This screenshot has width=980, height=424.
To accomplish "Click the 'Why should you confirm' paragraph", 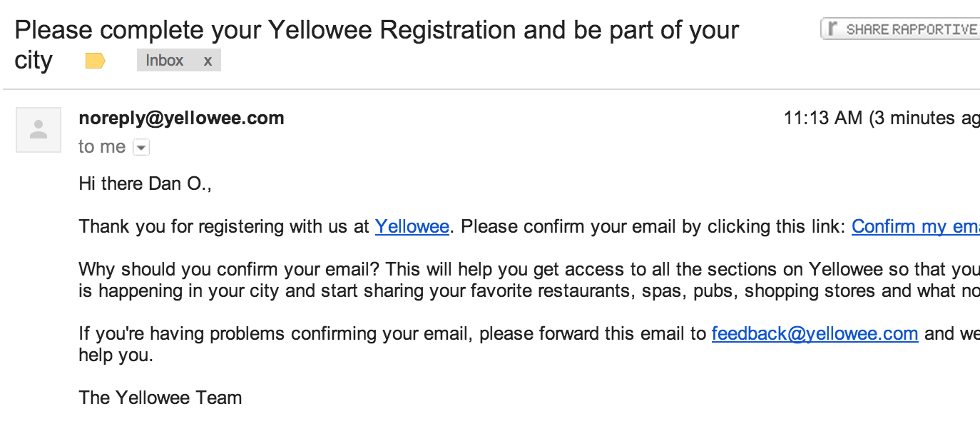I will [428, 270].
